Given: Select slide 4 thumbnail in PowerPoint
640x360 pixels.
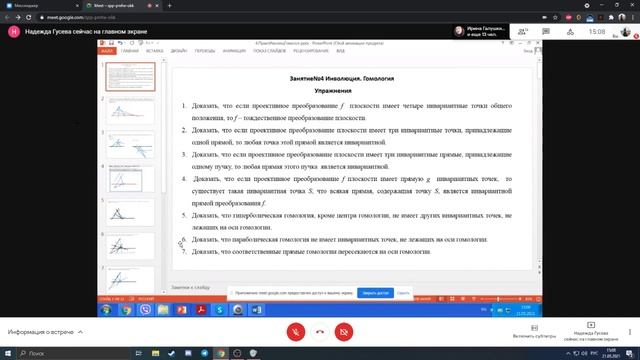Looking at the screenshot, I should pos(130,178).
